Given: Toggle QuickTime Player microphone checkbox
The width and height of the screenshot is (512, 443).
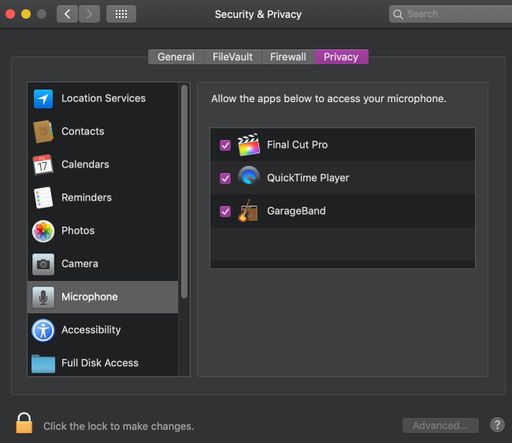Looking at the screenshot, I should pos(225,178).
